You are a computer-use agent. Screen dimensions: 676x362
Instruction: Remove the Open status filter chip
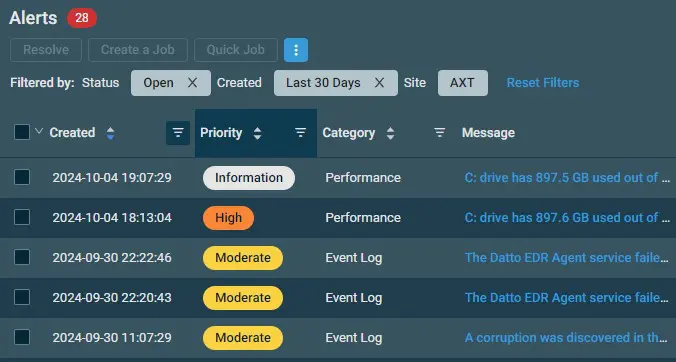click(x=192, y=83)
